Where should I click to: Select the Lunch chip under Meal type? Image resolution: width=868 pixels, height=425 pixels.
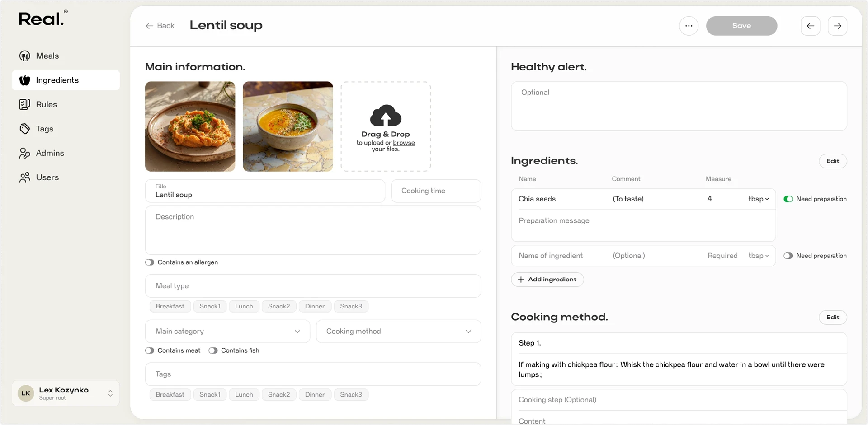coord(244,306)
